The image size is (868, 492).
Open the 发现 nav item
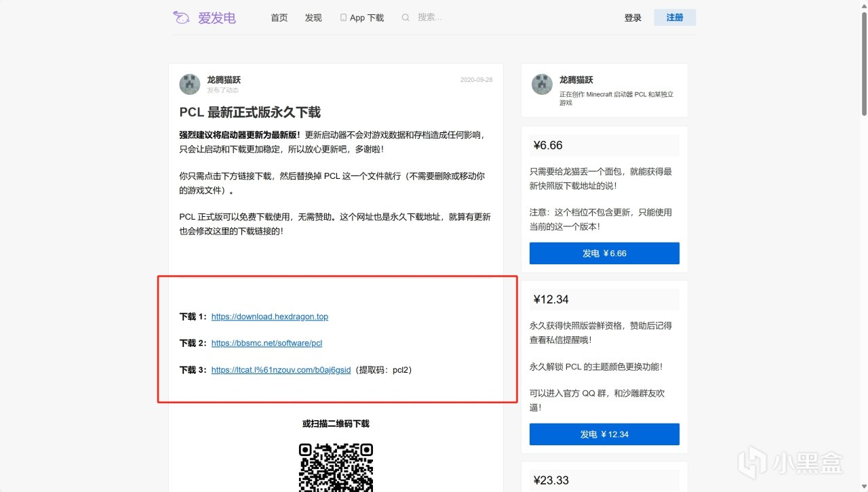pyautogui.click(x=313, y=18)
